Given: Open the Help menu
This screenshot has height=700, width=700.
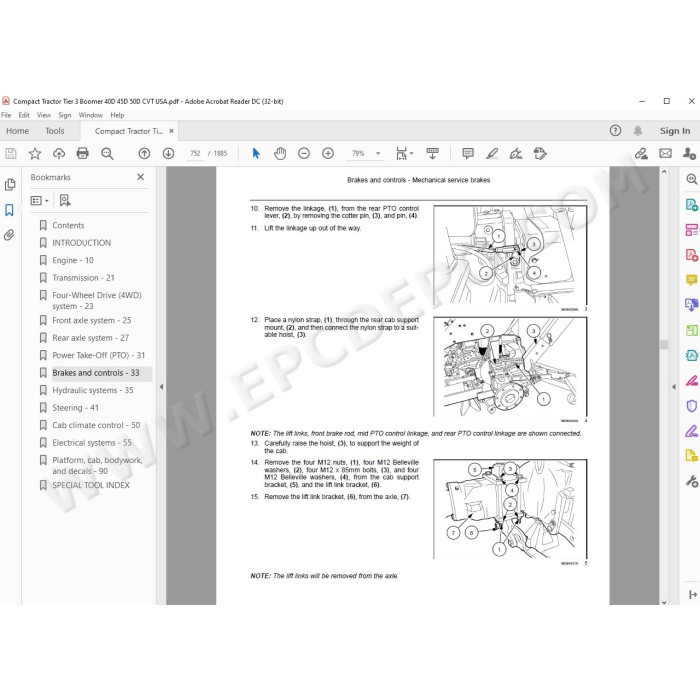Looking at the screenshot, I should coord(117,115).
